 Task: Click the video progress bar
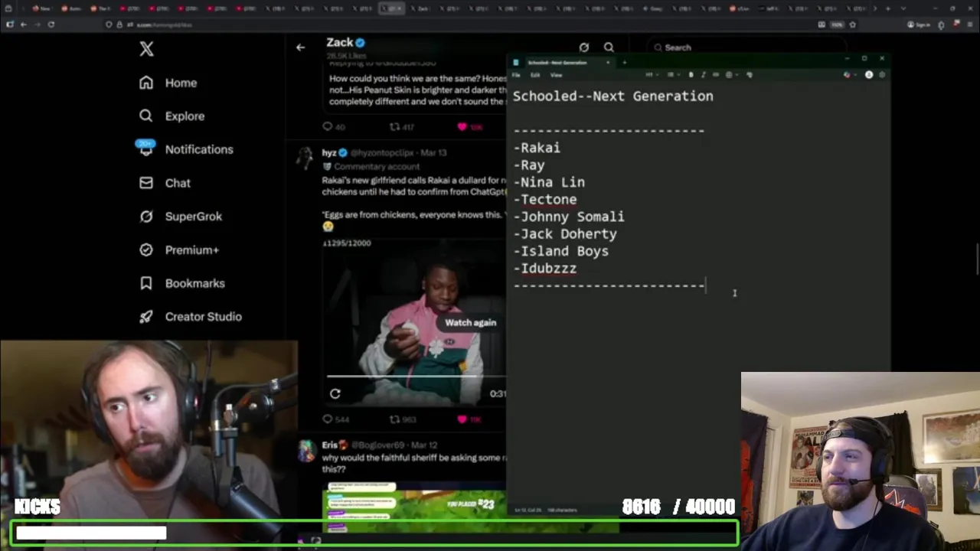[416, 377]
